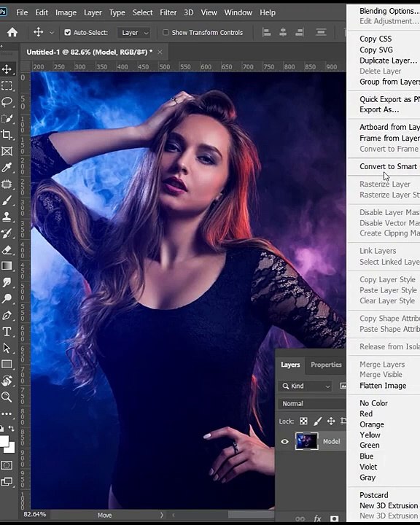Select the Model layer thumbnail
The width and height of the screenshot is (420, 525).
click(306, 441)
